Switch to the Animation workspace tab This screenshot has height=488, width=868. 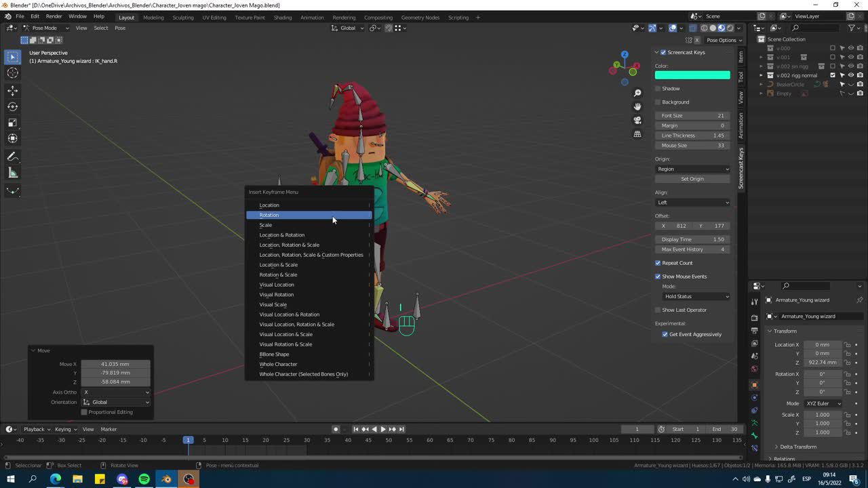pos(311,18)
